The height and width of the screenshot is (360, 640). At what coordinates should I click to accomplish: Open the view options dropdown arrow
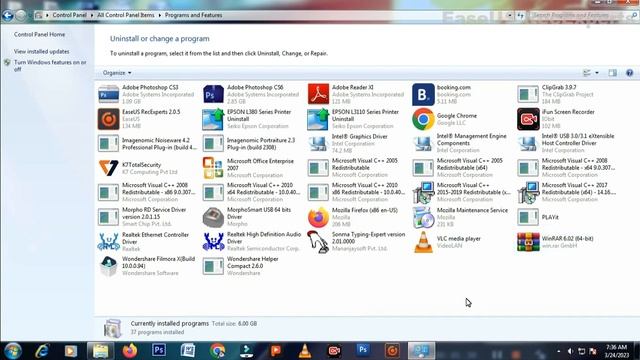click(x=597, y=73)
